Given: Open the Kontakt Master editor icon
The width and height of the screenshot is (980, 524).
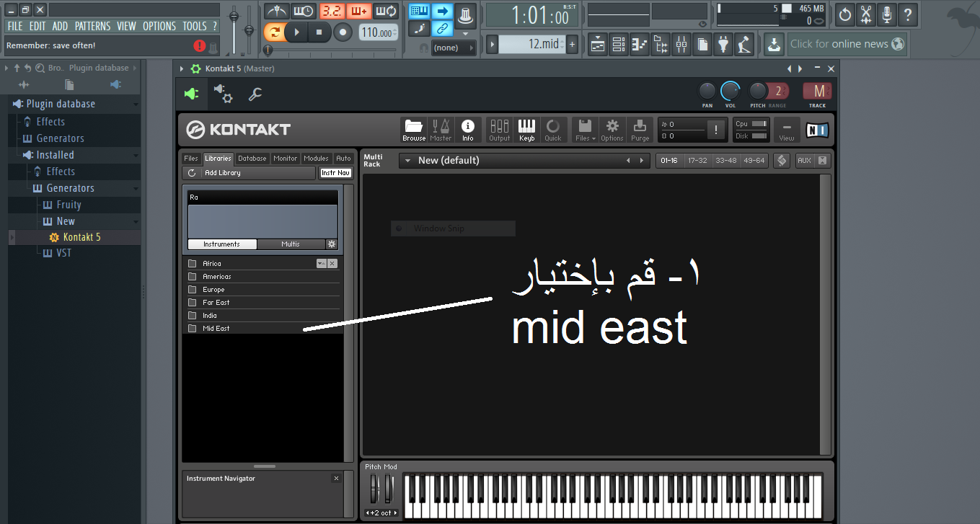Looking at the screenshot, I should tap(441, 130).
